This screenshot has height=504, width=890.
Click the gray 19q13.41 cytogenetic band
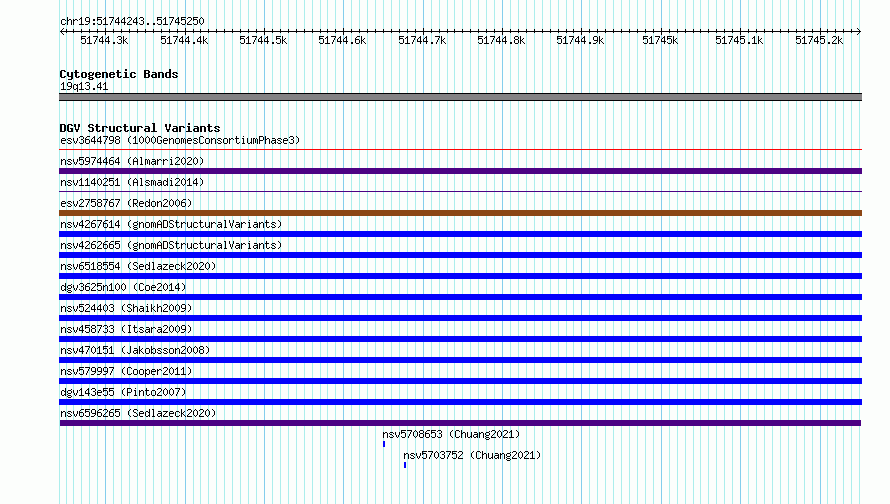tap(460, 97)
